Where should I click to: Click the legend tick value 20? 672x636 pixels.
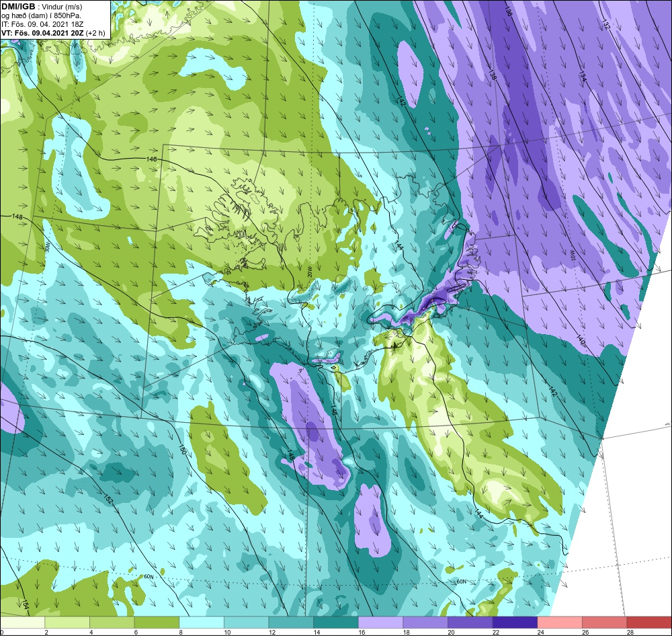(452, 632)
